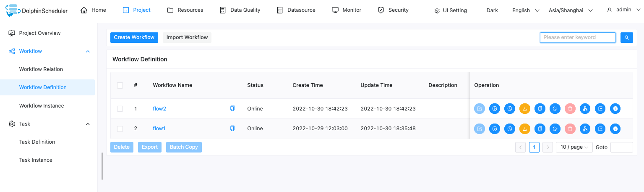Open the Monitor menu
This screenshot has height=192, width=644.
pos(347,10)
